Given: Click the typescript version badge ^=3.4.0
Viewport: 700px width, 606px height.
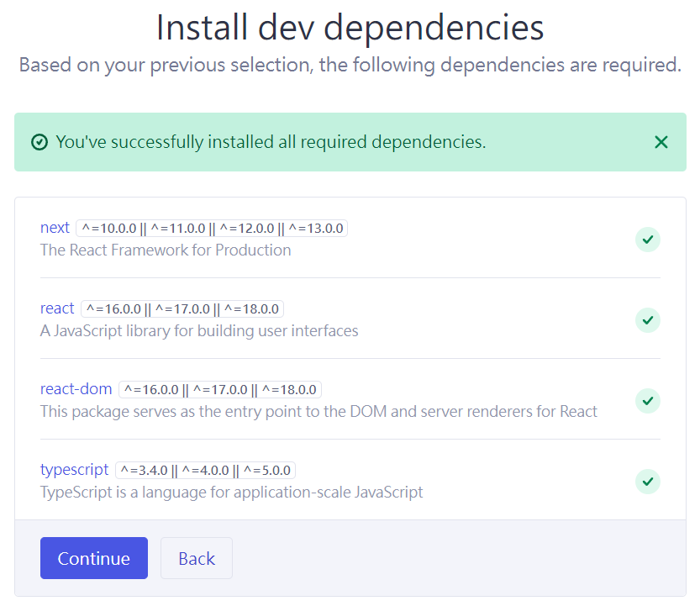Looking at the screenshot, I should click(x=205, y=470).
